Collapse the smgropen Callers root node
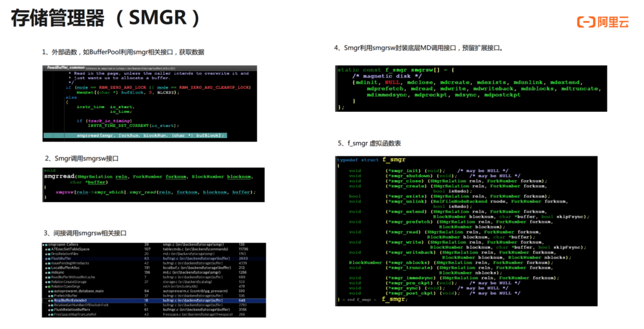This screenshot has width=644, height=329. (x=44, y=245)
